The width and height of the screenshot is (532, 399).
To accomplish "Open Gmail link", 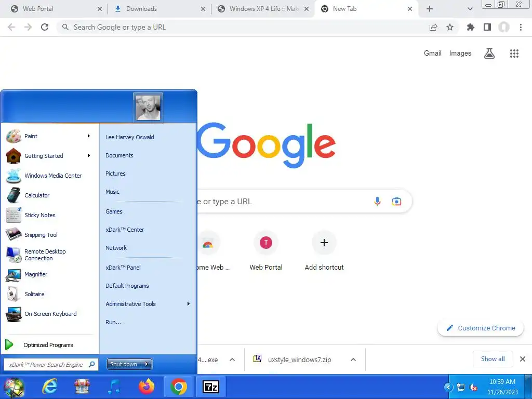I will tap(433, 54).
